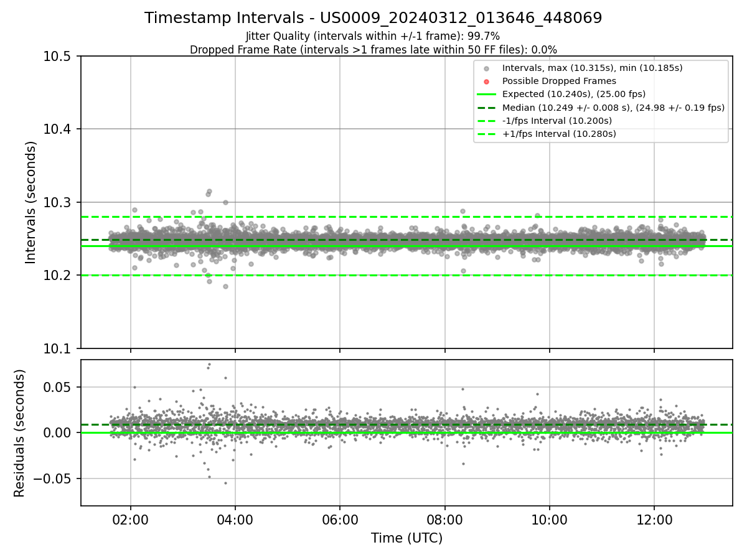Click the 02:00 time tick label

(x=130, y=519)
